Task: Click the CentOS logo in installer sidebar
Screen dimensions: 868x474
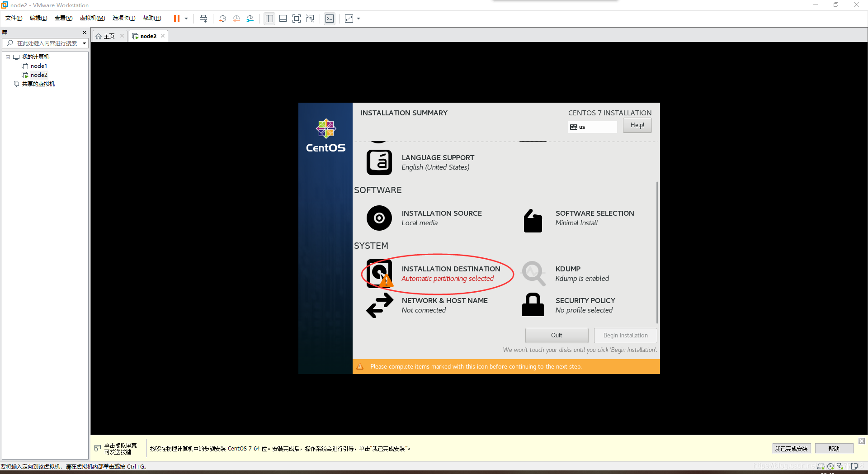Action: coord(325,136)
